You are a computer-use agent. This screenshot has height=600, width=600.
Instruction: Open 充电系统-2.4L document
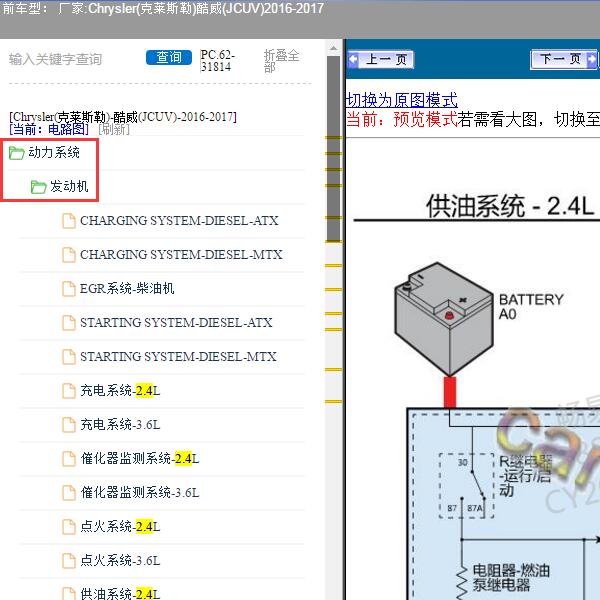[x=120, y=391]
